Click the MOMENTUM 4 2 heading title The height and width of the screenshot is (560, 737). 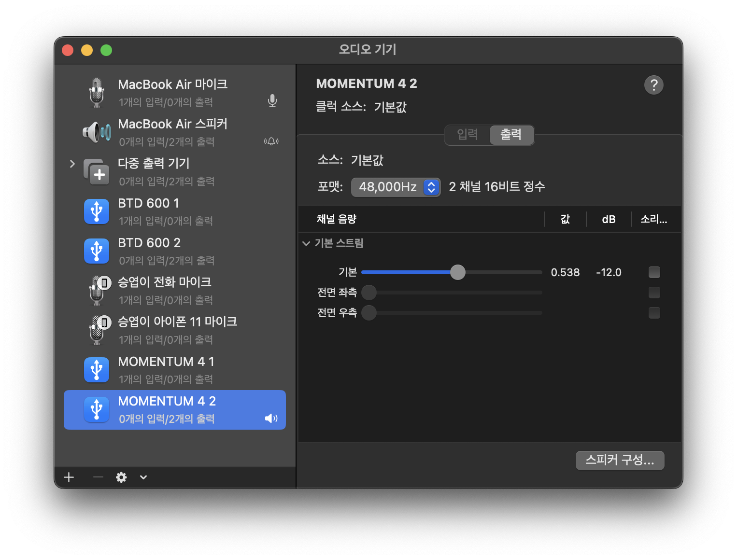pyautogui.click(x=367, y=84)
